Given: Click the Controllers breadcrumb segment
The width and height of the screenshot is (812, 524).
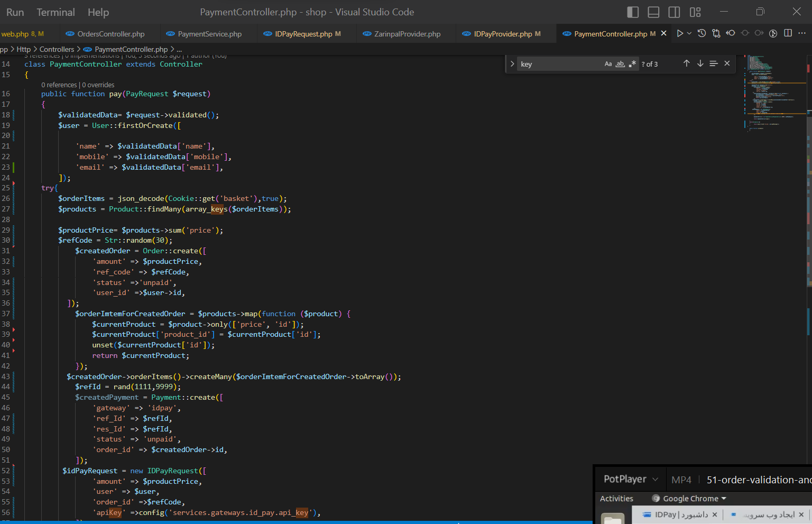Looking at the screenshot, I should click(57, 49).
